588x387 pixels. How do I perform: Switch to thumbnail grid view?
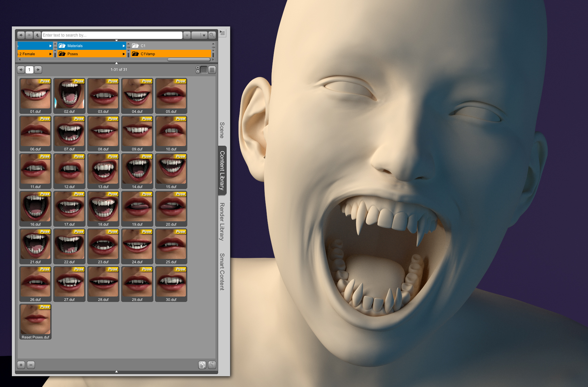[204, 70]
